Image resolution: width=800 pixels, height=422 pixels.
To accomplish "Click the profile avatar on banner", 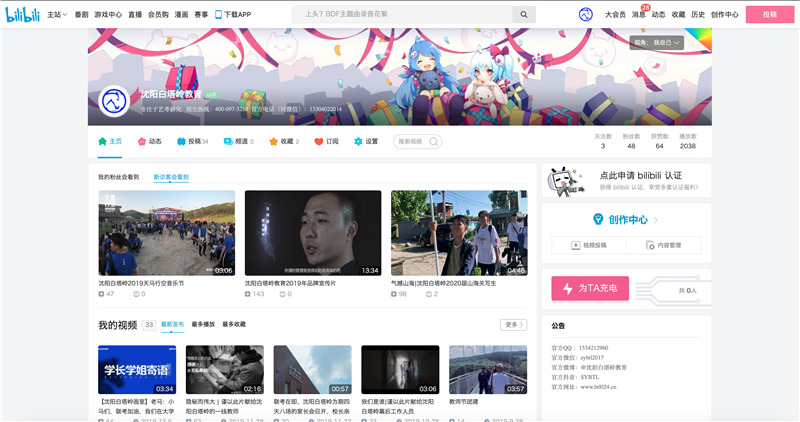I will (x=114, y=101).
